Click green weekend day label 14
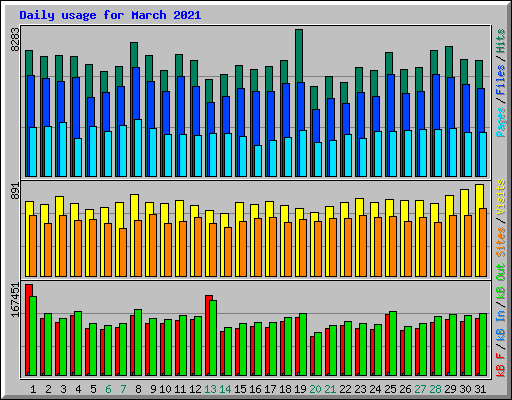 pos(225,389)
